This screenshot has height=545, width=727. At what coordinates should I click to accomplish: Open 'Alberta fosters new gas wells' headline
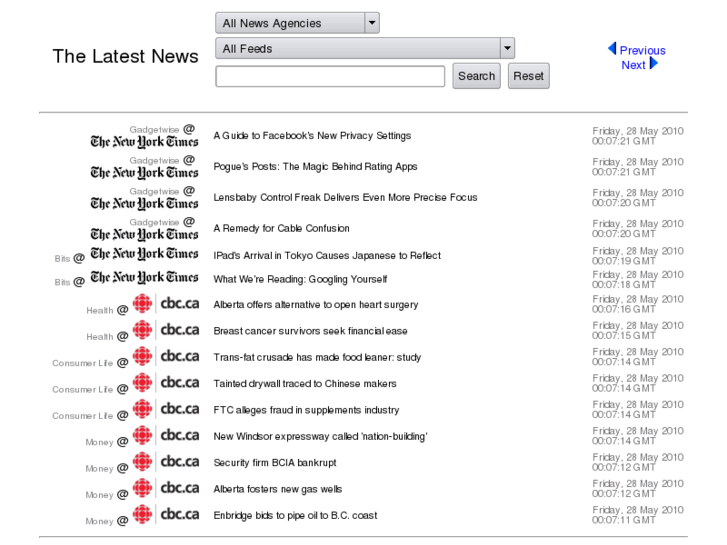(x=277, y=489)
